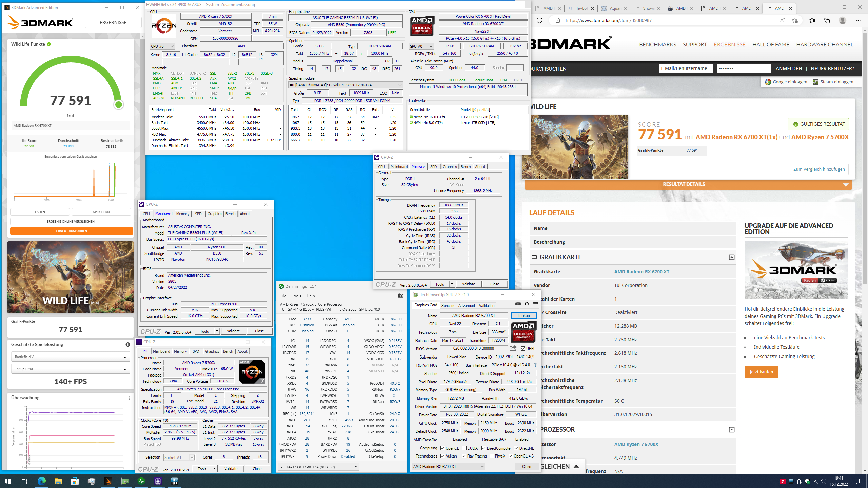Open the browser settings ellipsis menu
The width and height of the screenshot is (868, 488).
coord(858,20)
